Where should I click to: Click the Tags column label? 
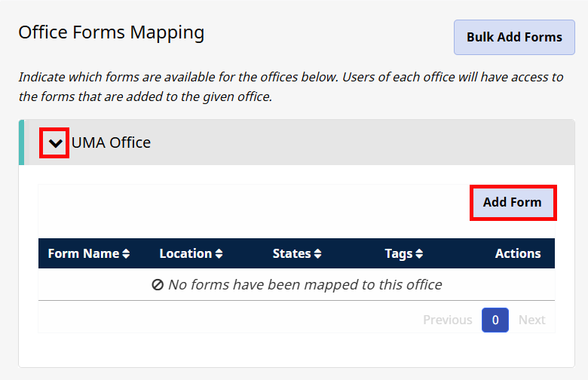click(x=398, y=253)
